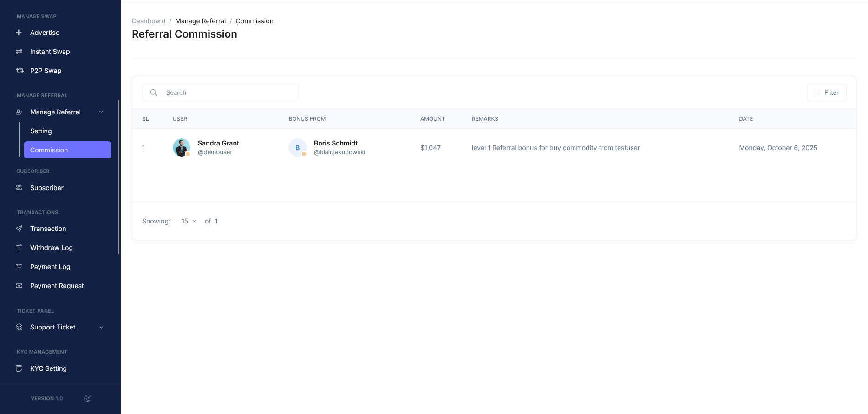Click the Advertise plus icon
This screenshot has width=868, height=414.
click(19, 33)
